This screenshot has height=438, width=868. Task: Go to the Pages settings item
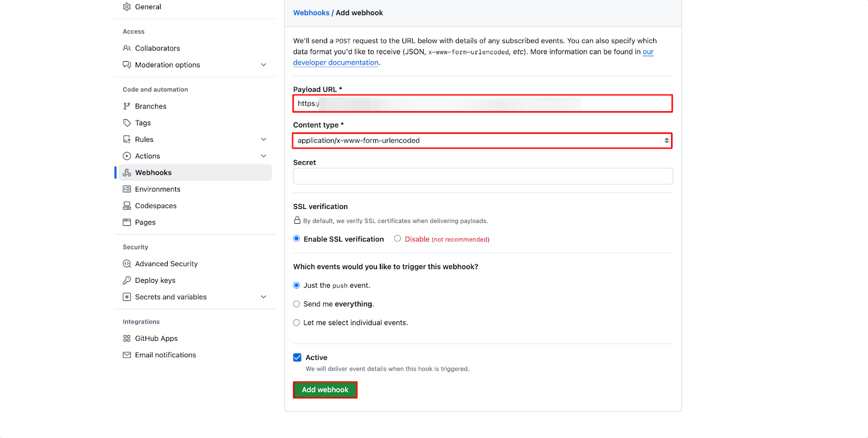[145, 223]
